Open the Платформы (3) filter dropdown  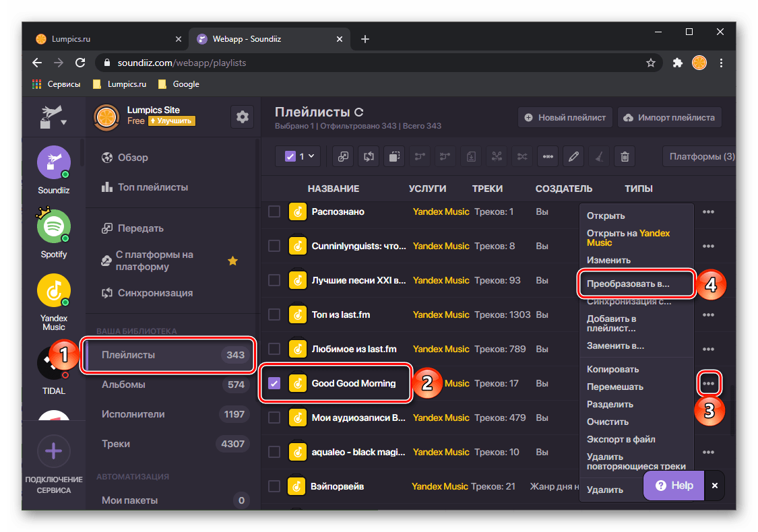coord(701,156)
